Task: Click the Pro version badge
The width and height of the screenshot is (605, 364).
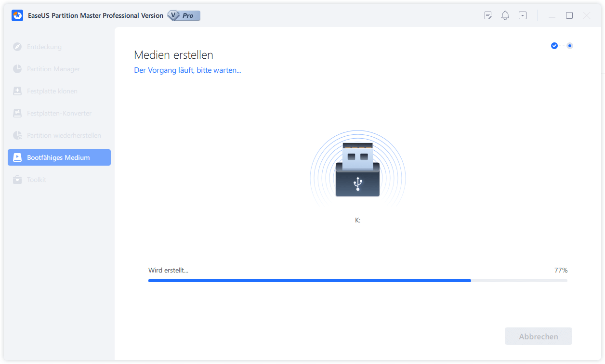Action: point(184,15)
